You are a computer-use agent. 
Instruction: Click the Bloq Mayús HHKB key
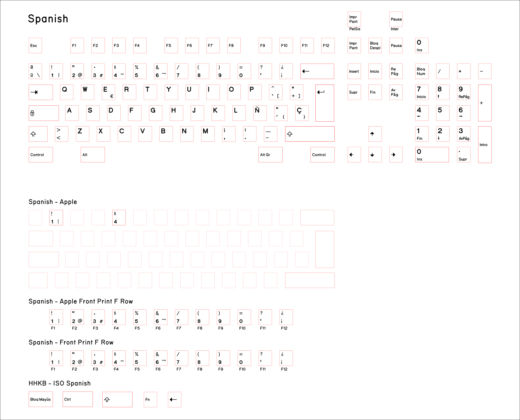tap(41, 399)
